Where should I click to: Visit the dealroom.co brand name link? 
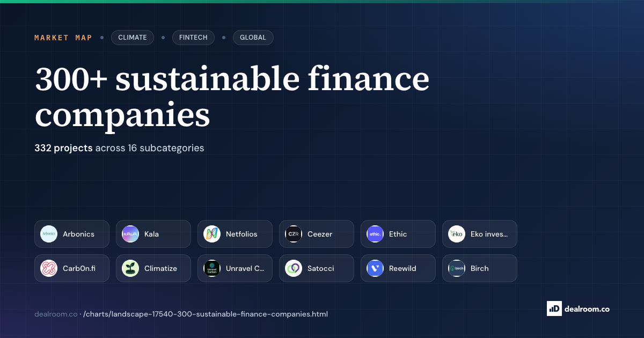(587, 308)
